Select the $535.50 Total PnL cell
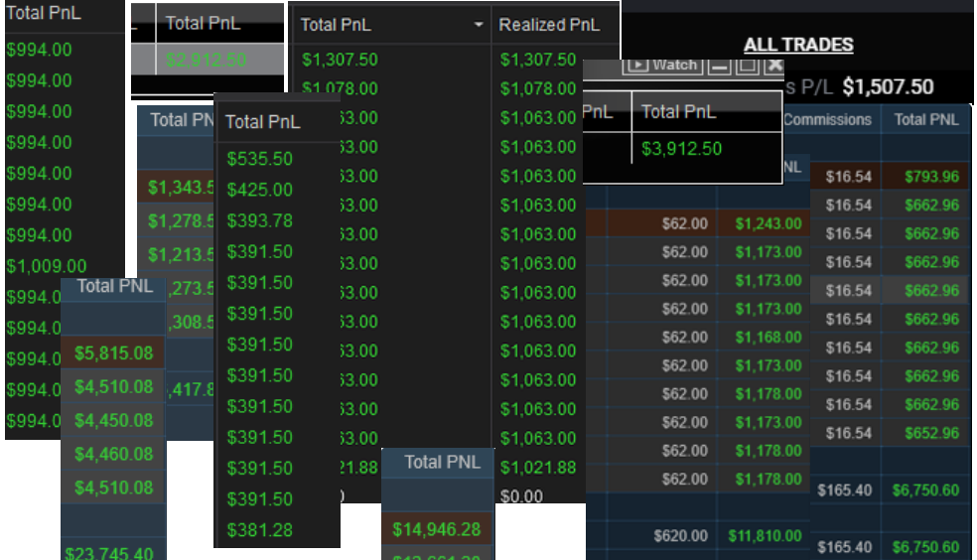Viewport: 977px width, 560px height. point(259,159)
